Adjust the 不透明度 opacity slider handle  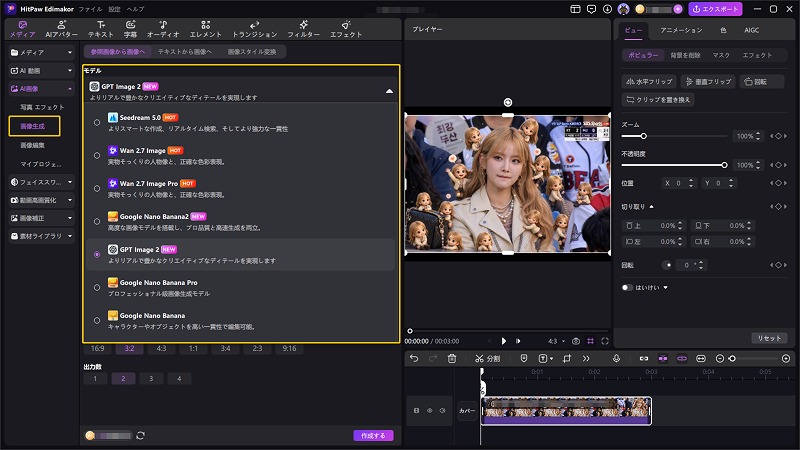pyautogui.click(x=724, y=165)
